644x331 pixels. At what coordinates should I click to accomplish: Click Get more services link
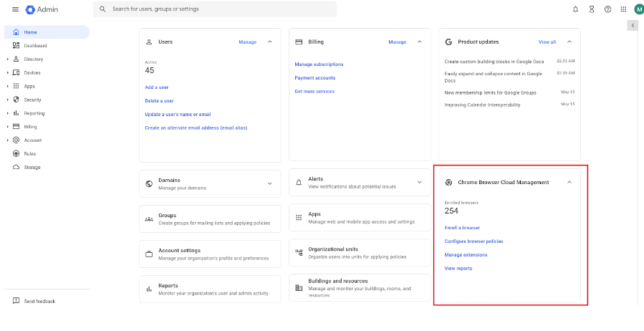click(x=314, y=92)
